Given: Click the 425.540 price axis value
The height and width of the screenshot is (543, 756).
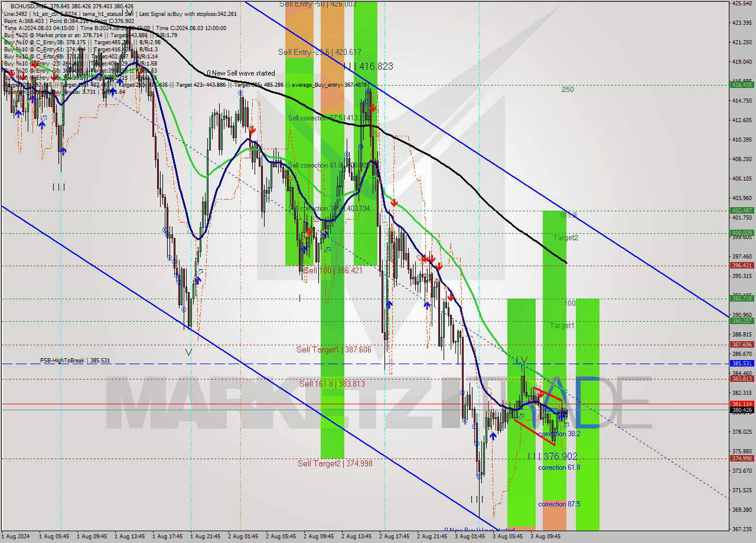Looking at the screenshot, I should pyautogui.click(x=742, y=4).
